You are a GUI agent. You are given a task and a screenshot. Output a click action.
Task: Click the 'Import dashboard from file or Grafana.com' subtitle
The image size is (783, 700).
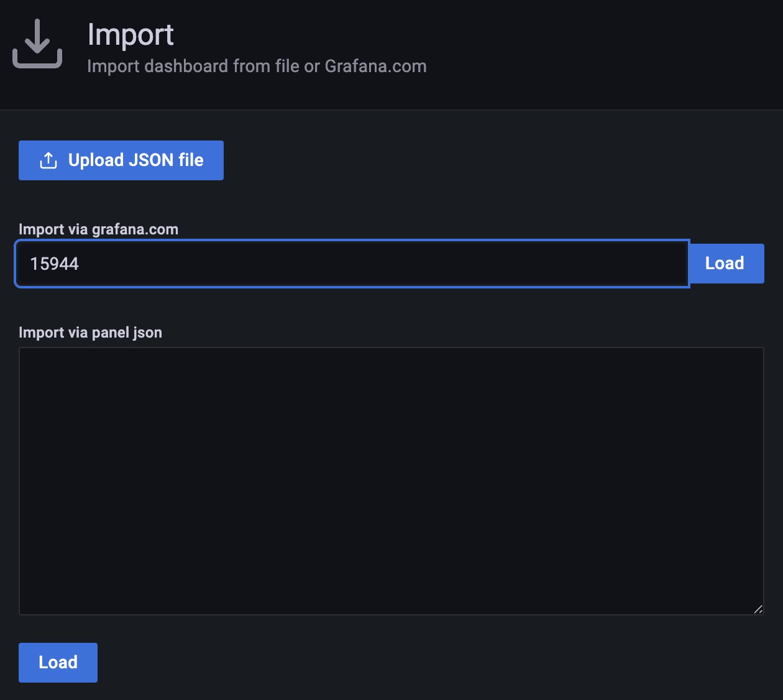[x=257, y=66]
